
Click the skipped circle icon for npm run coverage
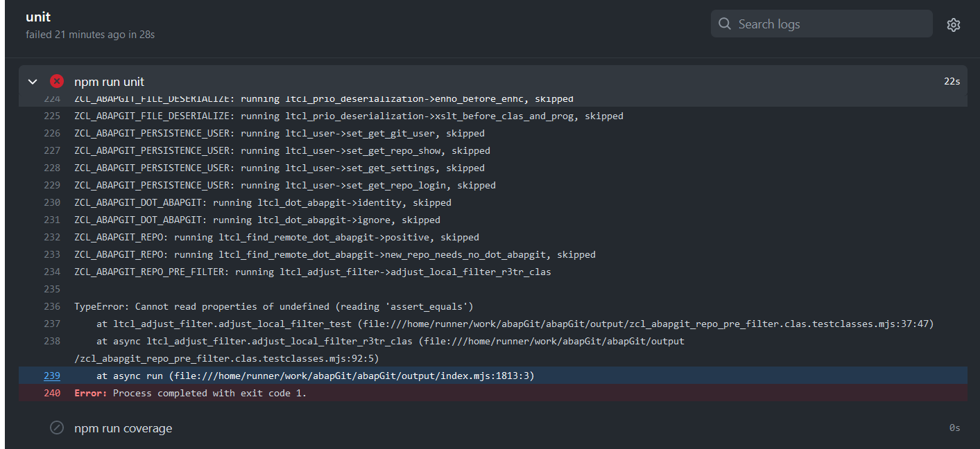click(x=56, y=428)
